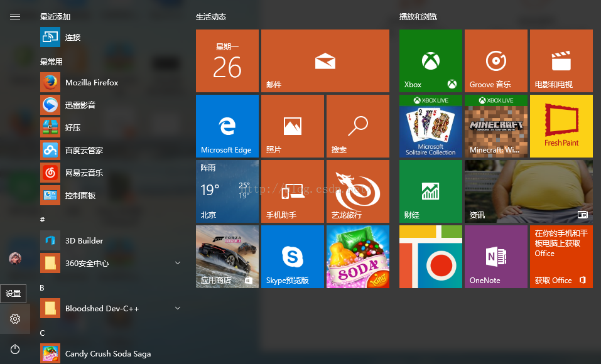The width and height of the screenshot is (601, 364).
Task: Click the 'B' alphabet index header
Action: [42, 288]
